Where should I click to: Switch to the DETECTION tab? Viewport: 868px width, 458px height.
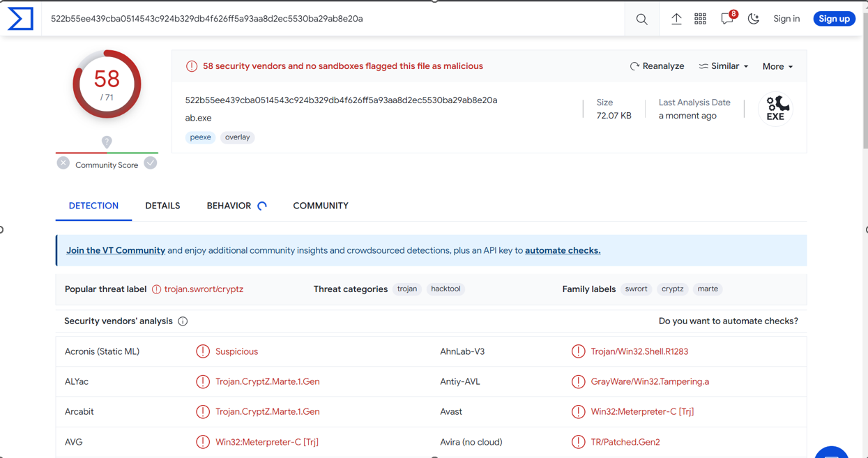pos(93,206)
